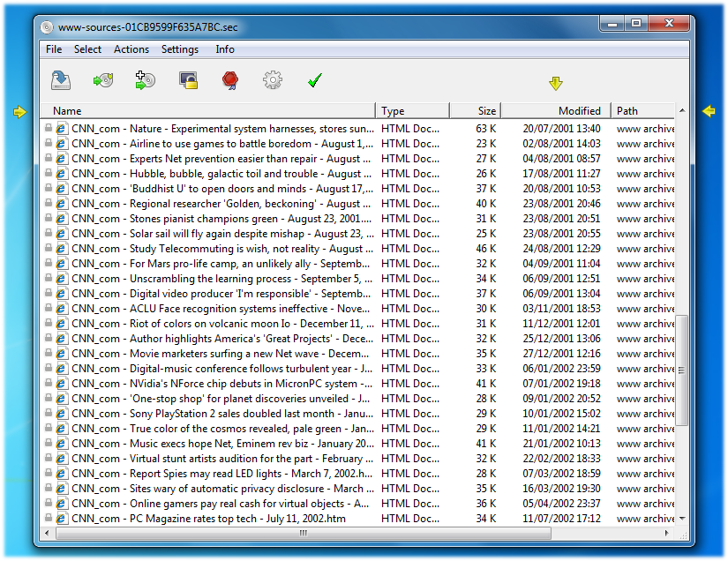Toggle the lock on the Airline entry
728x561 pixels.
pyautogui.click(x=49, y=144)
